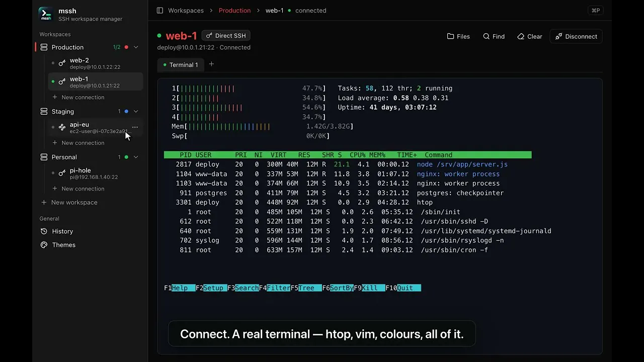Screen dimensions: 644x362
Task: Toggle the sidebar panel icon in breadcrumb bar
Action: (x=160, y=11)
